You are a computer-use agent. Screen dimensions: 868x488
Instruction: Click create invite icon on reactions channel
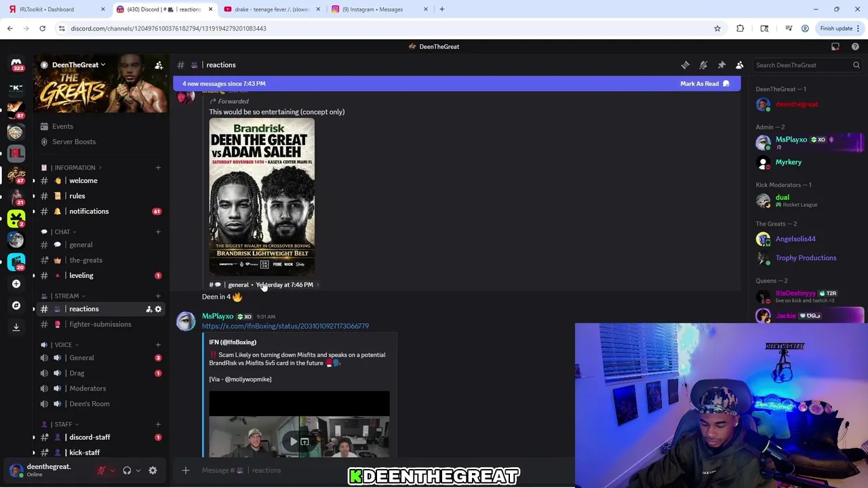pos(149,309)
